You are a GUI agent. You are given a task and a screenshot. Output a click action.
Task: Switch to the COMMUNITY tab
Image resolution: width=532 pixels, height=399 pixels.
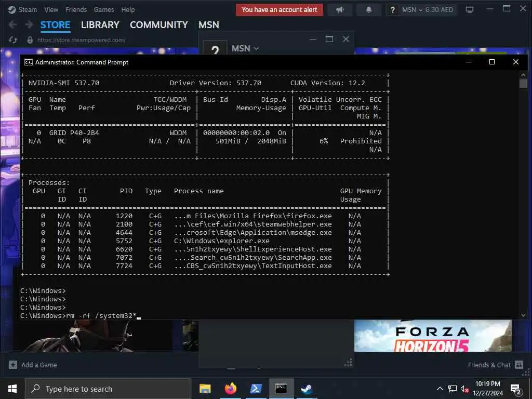pyautogui.click(x=159, y=25)
